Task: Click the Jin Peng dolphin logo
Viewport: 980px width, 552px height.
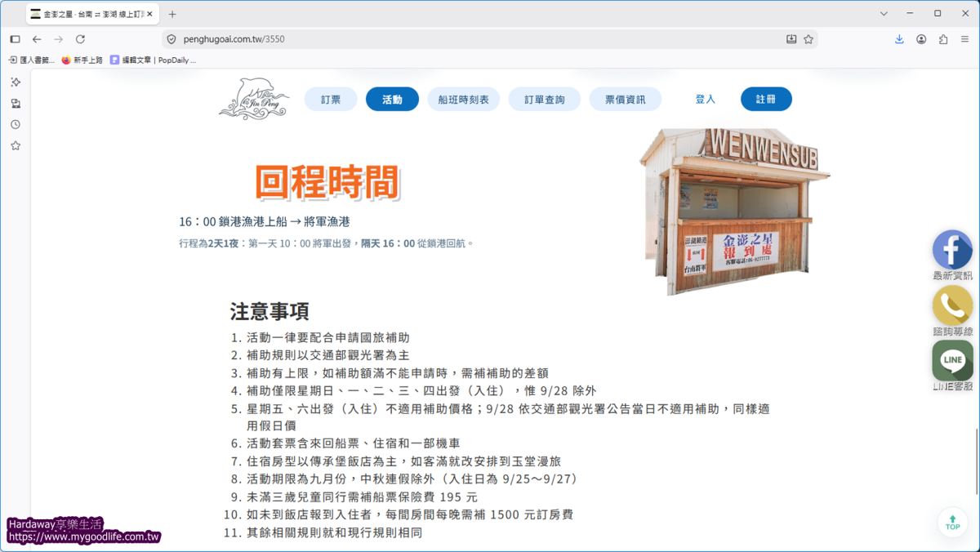Action: [254, 99]
